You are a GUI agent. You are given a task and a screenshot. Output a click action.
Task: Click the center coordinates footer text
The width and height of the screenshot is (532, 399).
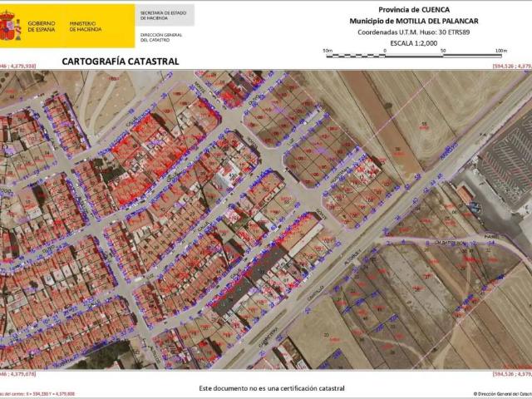coord(37,394)
